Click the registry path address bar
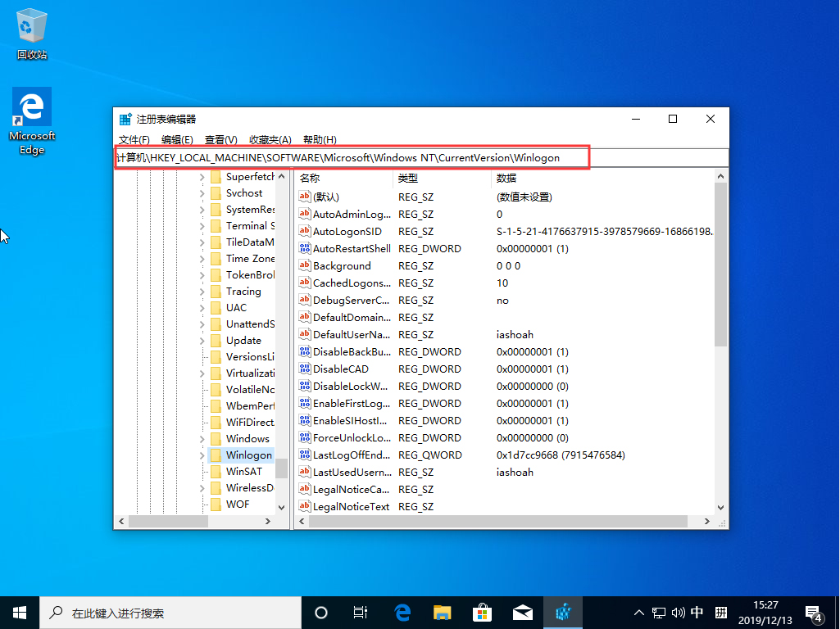Viewport: 840px width, 629px height. click(352, 157)
